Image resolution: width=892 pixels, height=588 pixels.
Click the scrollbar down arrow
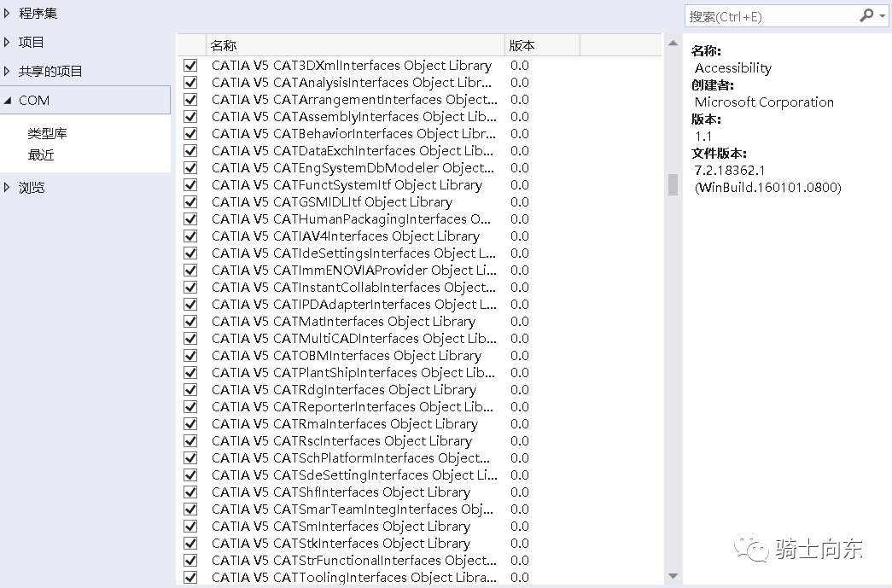[x=673, y=577]
